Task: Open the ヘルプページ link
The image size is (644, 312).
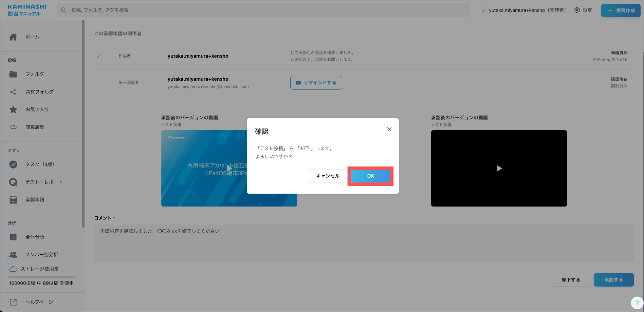Action: click(x=39, y=302)
